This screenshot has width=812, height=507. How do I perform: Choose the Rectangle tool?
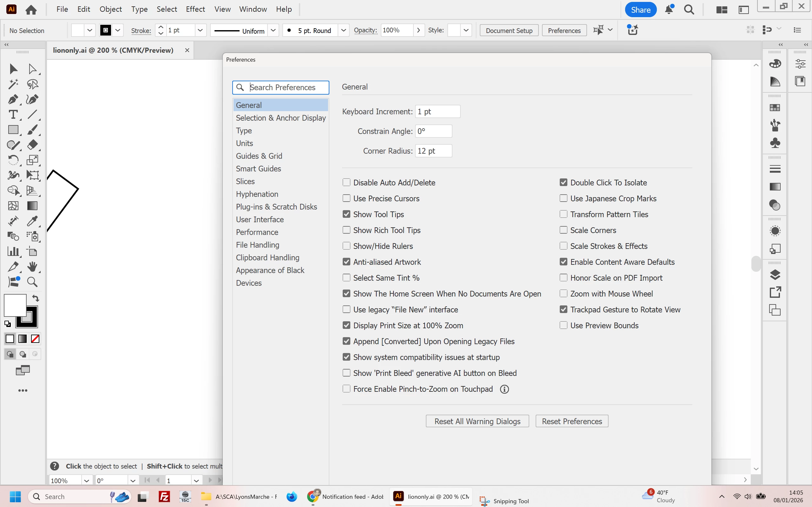[x=13, y=130]
